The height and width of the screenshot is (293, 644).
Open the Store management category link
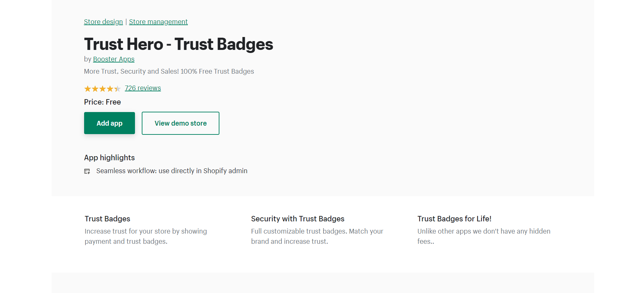click(x=158, y=22)
